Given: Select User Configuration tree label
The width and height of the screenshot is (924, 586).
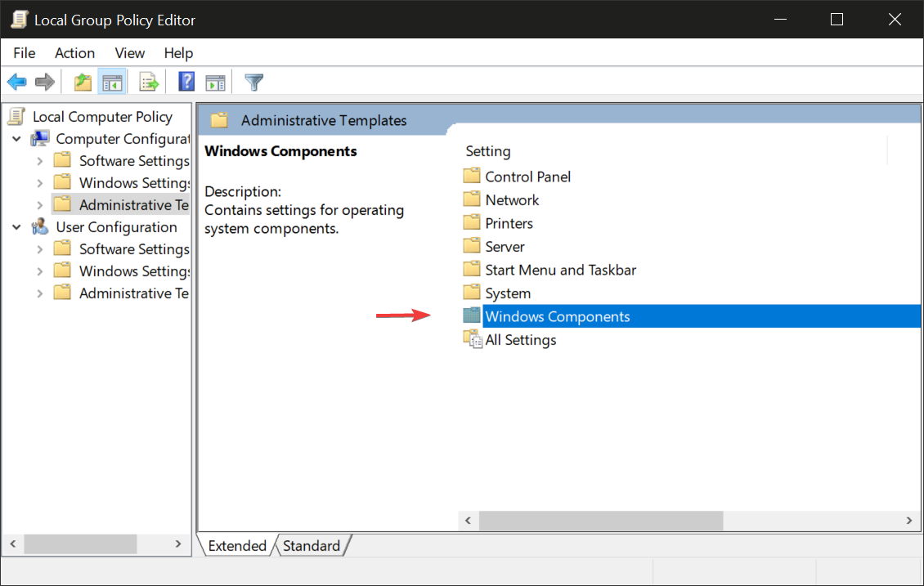Looking at the screenshot, I should tap(116, 227).
